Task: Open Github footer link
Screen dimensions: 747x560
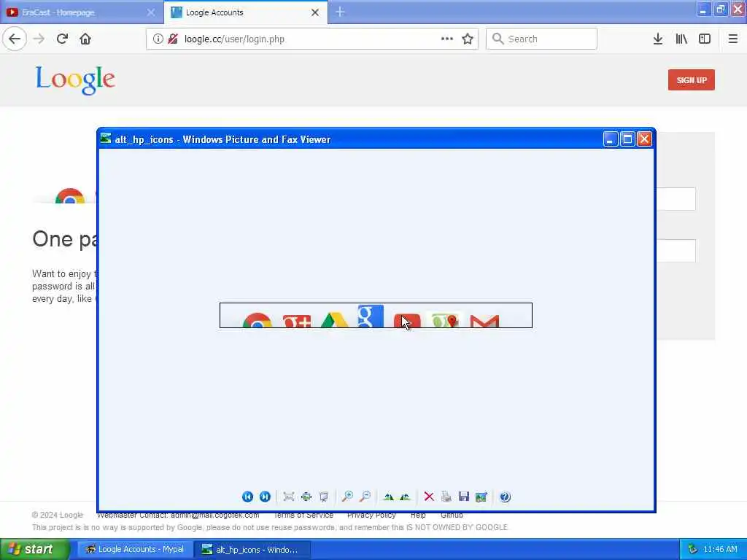Action: pyautogui.click(x=452, y=515)
